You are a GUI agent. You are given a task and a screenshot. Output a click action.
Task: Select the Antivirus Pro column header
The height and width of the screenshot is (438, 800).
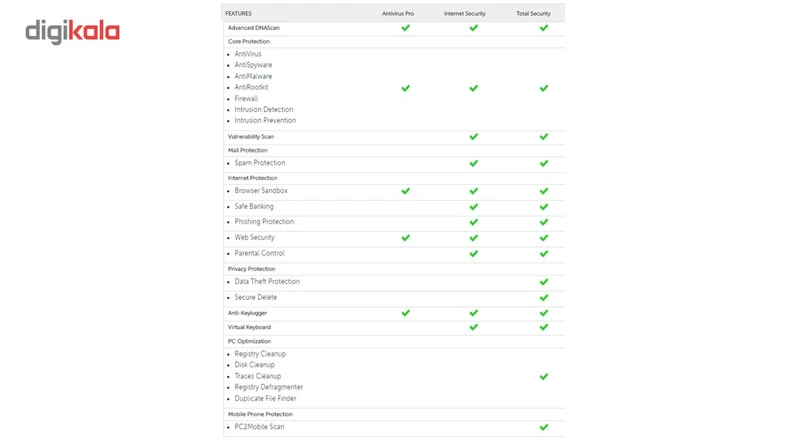tap(398, 14)
